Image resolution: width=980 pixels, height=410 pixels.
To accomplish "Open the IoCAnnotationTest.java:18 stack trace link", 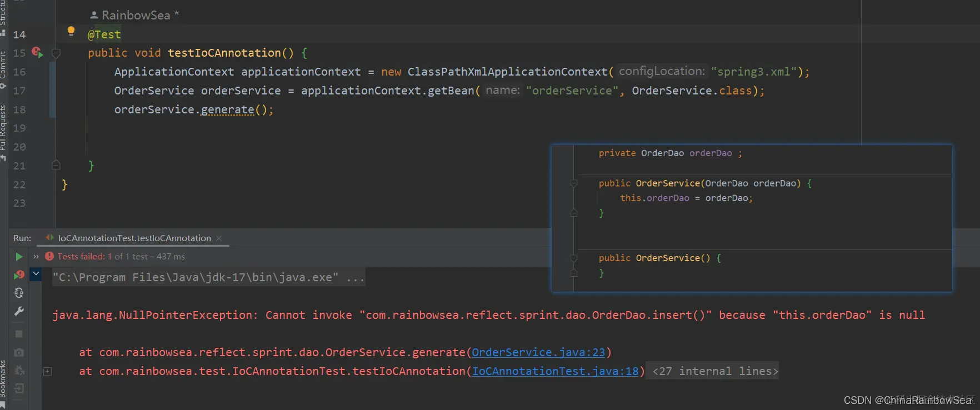I will click(556, 371).
